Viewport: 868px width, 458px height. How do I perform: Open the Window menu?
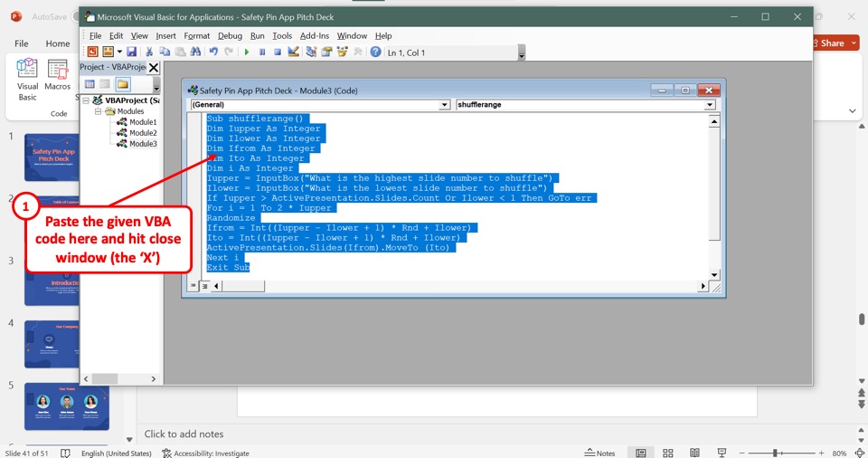click(352, 35)
